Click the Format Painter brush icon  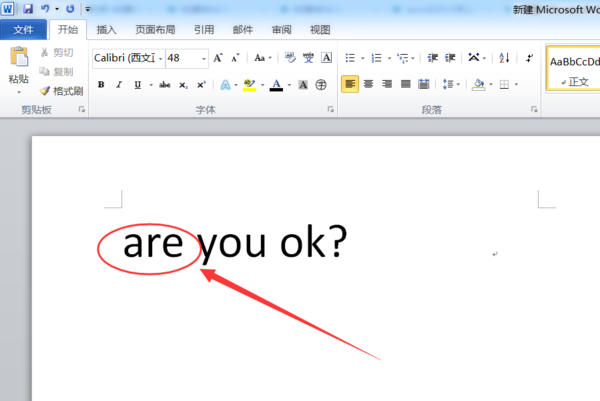point(44,91)
